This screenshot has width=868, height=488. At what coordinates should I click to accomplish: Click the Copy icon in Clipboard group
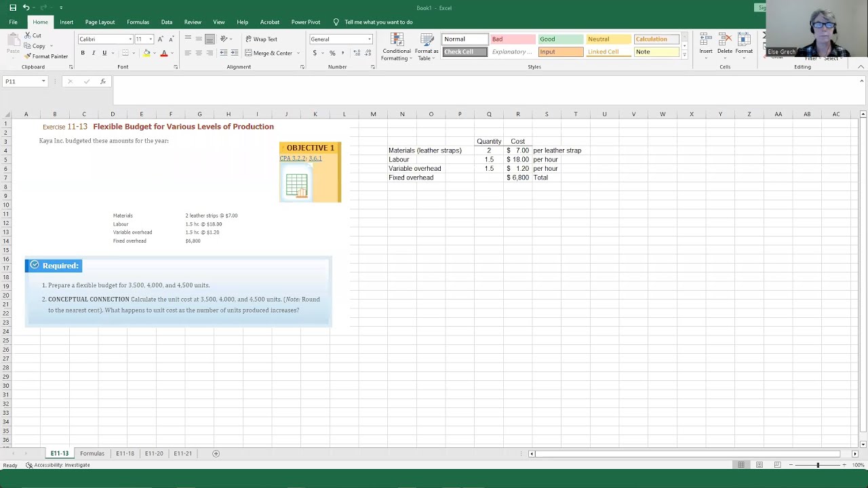[28, 46]
